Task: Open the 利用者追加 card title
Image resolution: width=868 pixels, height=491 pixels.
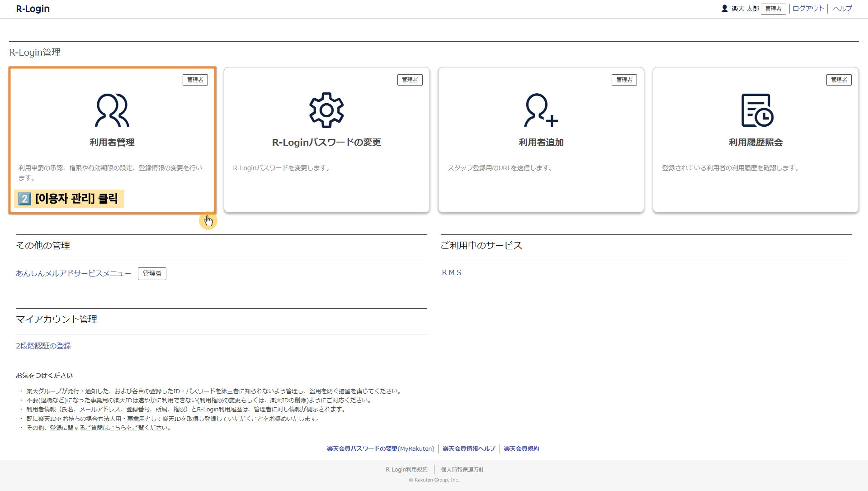Action: pyautogui.click(x=541, y=142)
